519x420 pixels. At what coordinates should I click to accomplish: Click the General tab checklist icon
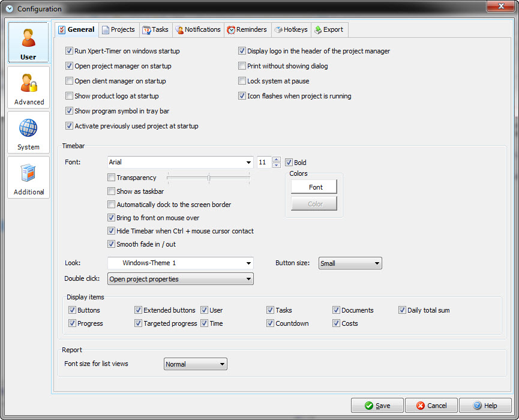click(x=62, y=30)
